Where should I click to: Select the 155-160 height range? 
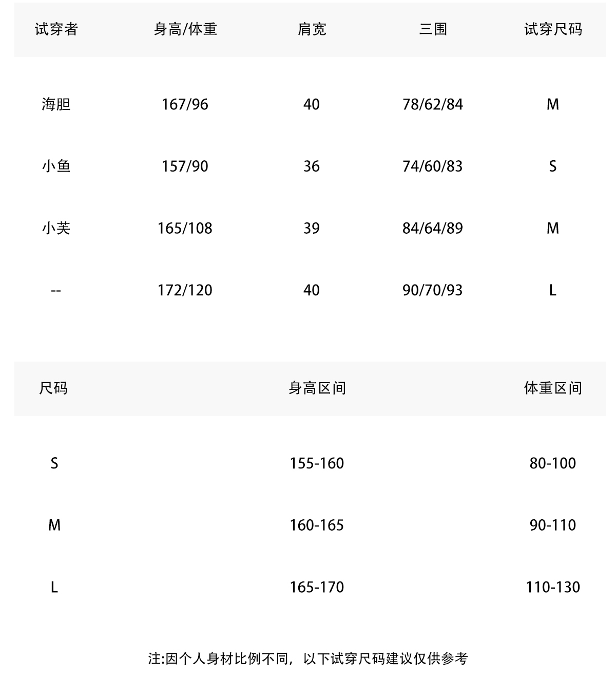[317, 463]
